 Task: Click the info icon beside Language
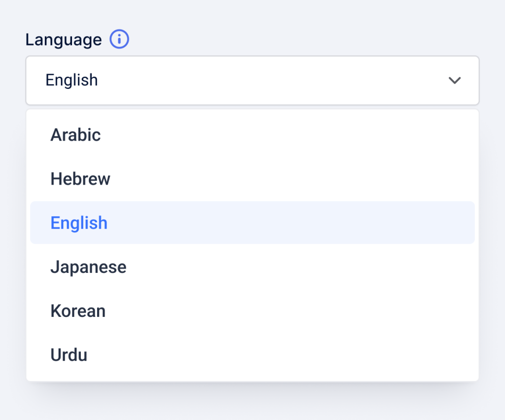[x=119, y=39]
